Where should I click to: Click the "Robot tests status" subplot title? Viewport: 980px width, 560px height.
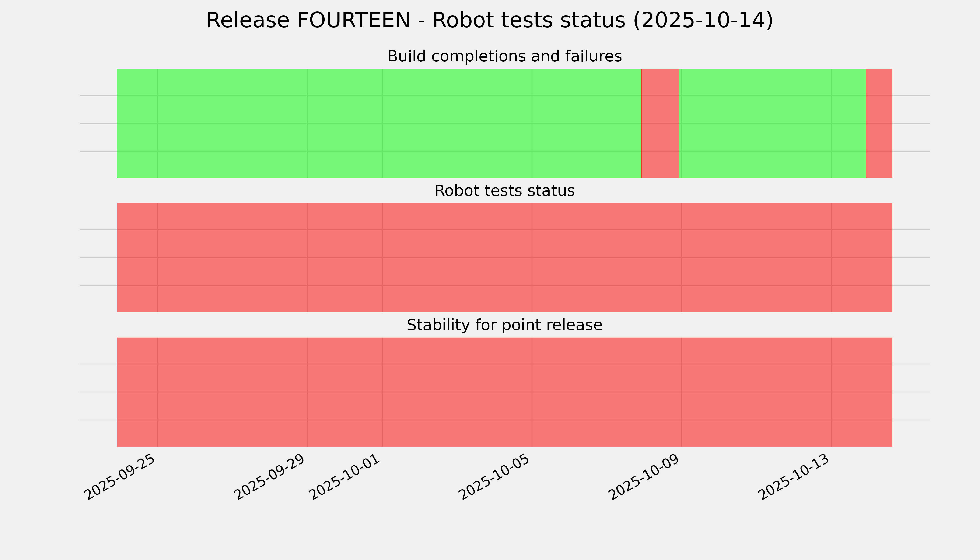(504, 191)
